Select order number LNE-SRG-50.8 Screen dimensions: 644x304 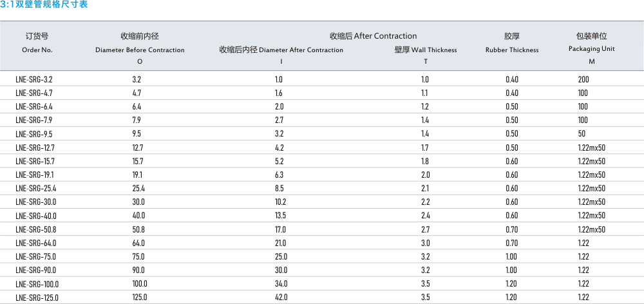(35, 229)
